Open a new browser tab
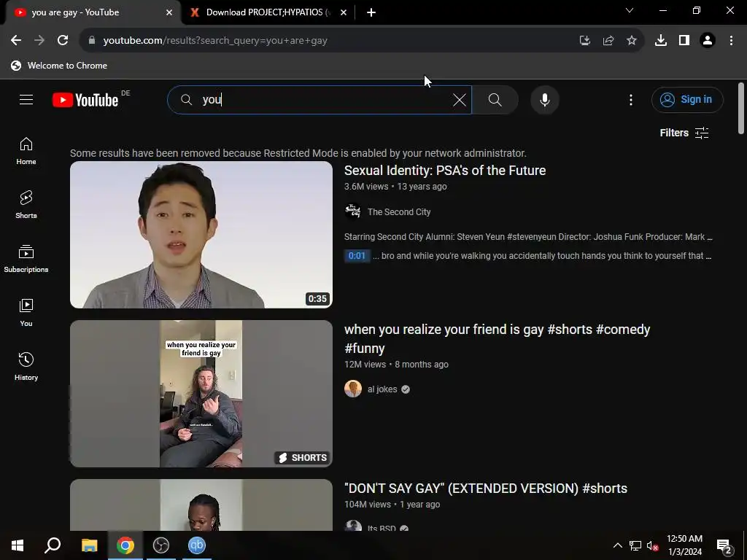Screen dimensions: 747x560 coord(371,12)
